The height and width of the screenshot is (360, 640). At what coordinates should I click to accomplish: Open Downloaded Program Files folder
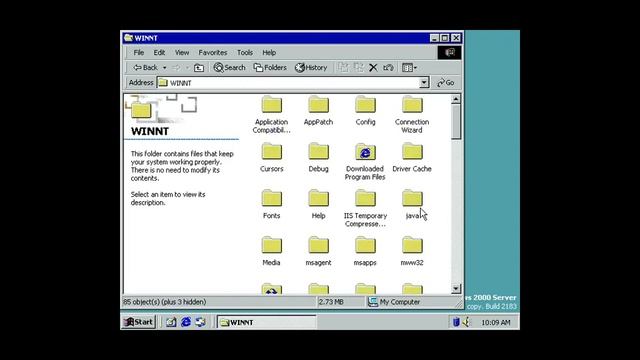(x=365, y=162)
